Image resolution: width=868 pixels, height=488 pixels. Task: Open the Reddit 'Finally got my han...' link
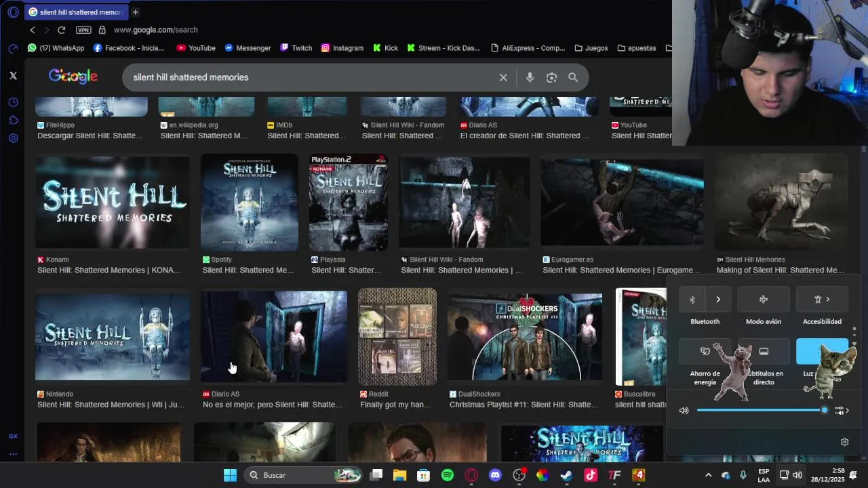(x=395, y=405)
